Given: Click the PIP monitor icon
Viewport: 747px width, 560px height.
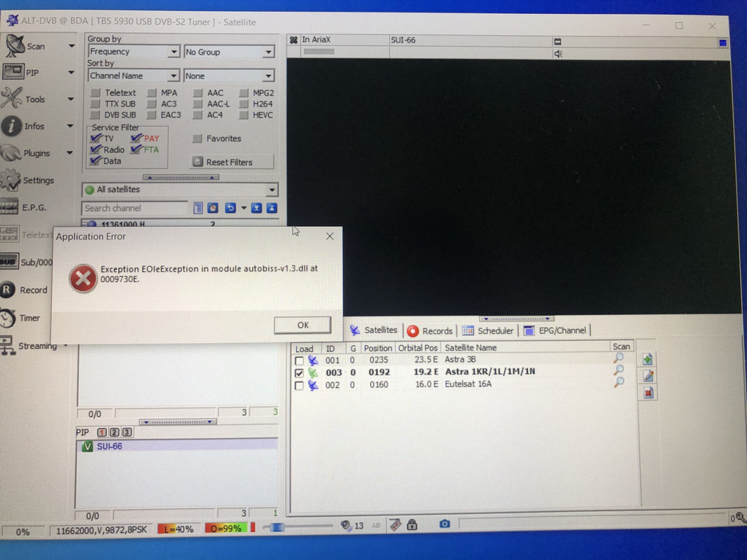Looking at the screenshot, I should point(13,72).
